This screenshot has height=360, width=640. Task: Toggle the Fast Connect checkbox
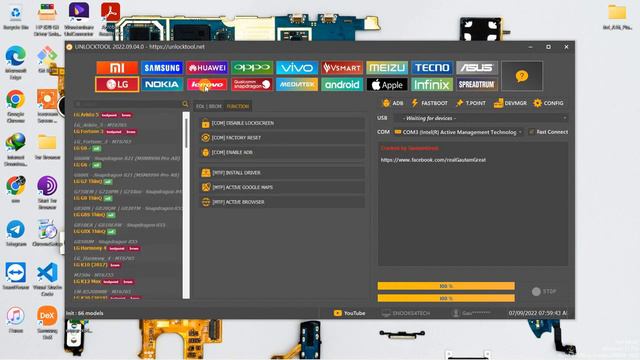tap(531, 132)
